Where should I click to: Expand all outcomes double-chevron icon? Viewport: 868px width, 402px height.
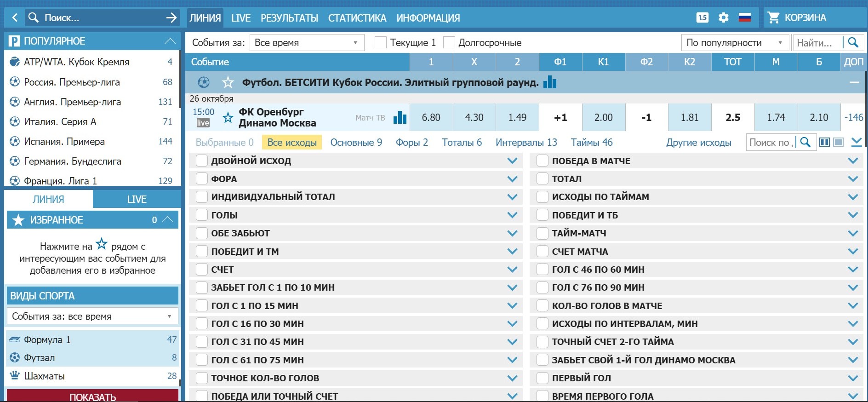(857, 142)
